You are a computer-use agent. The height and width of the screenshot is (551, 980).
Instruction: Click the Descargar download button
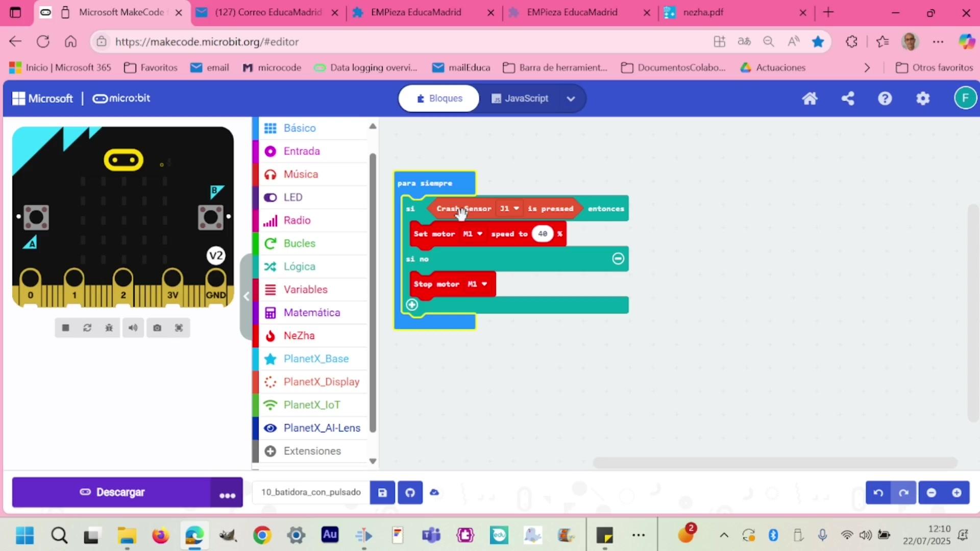pos(112,492)
